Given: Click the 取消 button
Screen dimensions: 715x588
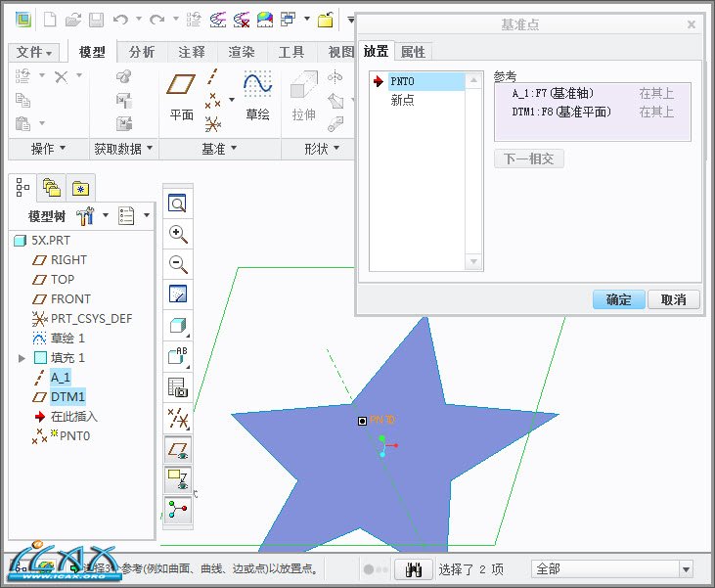Looking at the screenshot, I should pyautogui.click(x=674, y=299).
